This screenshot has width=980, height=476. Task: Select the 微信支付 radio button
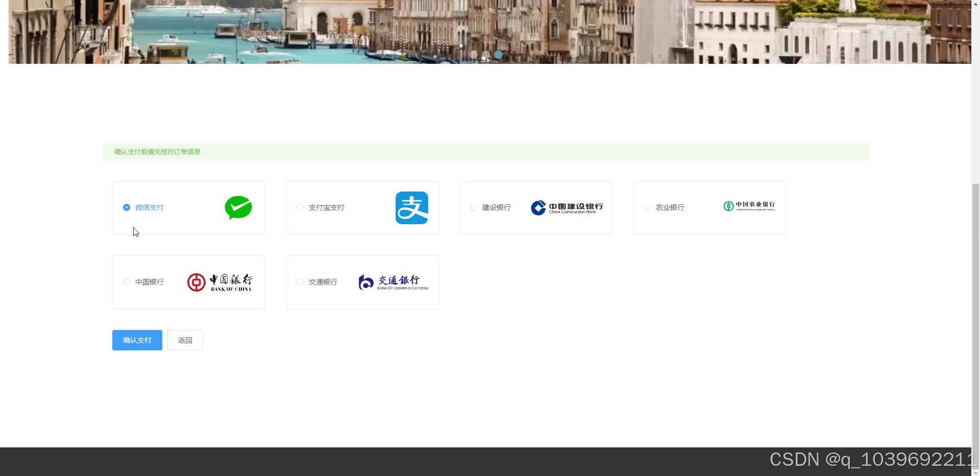pos(127,207)
